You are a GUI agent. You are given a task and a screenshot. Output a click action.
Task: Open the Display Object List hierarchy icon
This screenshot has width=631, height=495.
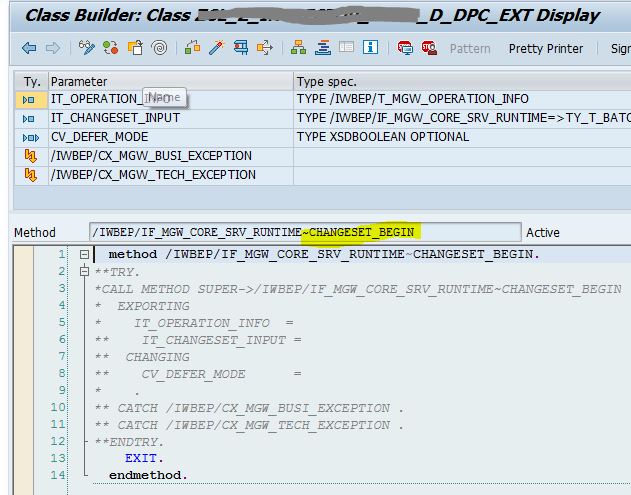coord(299,48)
